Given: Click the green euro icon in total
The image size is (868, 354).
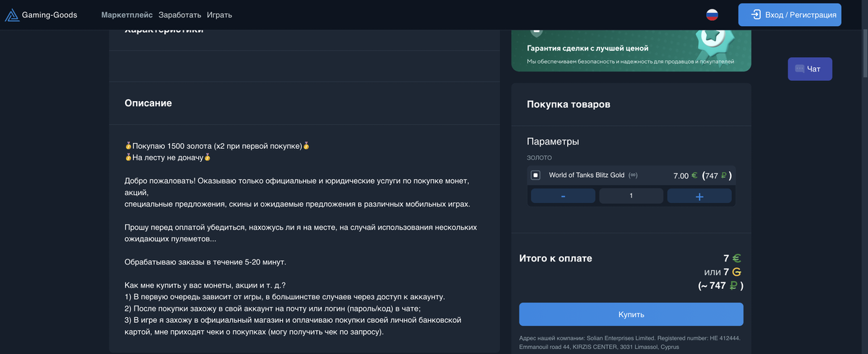Looking at the screenshot, I should [736, 258].
